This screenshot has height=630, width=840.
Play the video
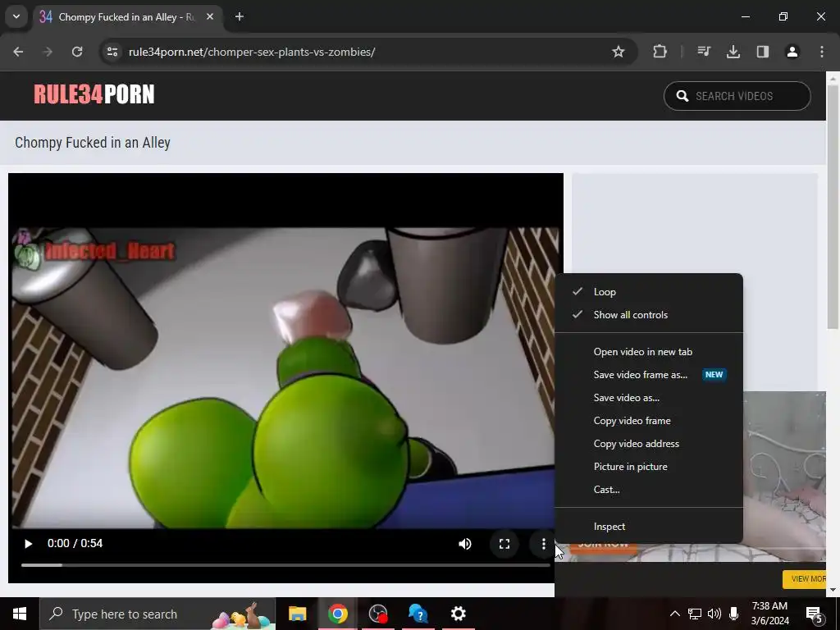29,544
